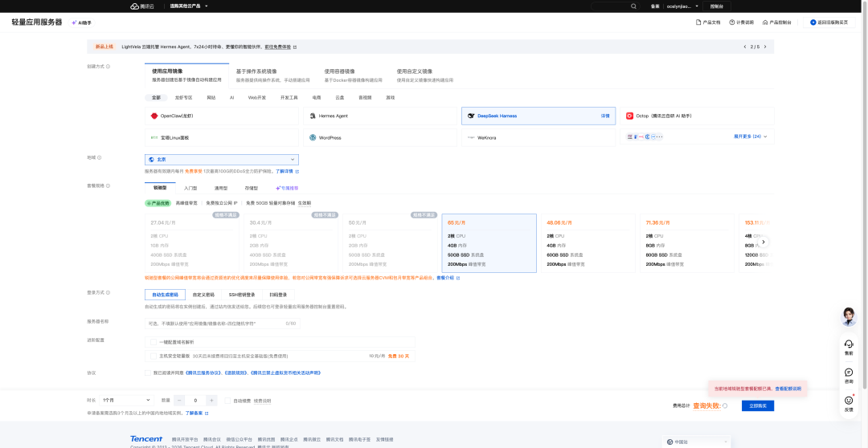The width and height of the screenshot is (868, 448).
Task: Go to next announcement banner arrow
Action: click(x=765, y=47)
